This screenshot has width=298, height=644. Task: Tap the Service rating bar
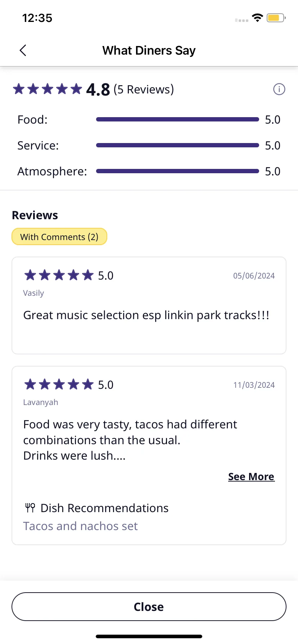point(177,145)
